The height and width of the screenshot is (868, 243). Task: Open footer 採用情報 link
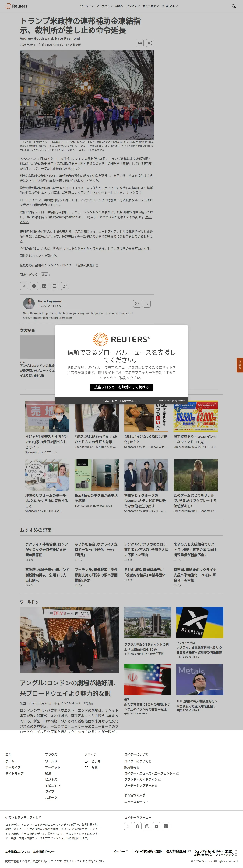coord(132,767)
